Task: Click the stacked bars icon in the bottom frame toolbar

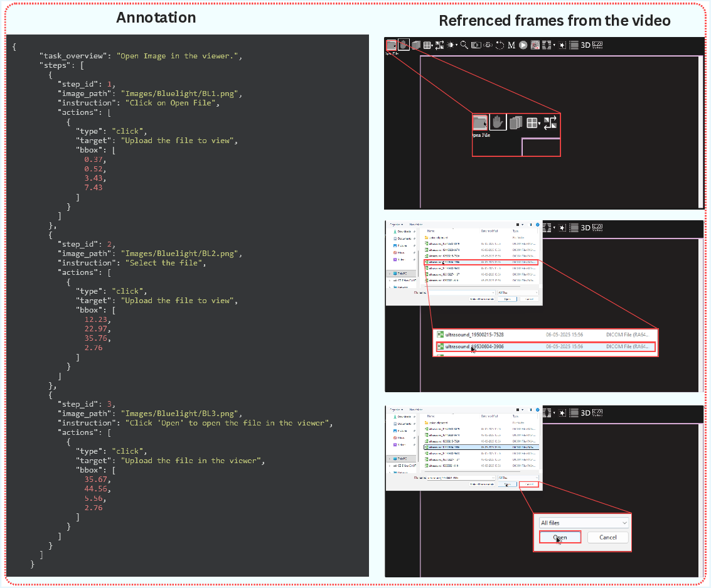Action: 574,413
